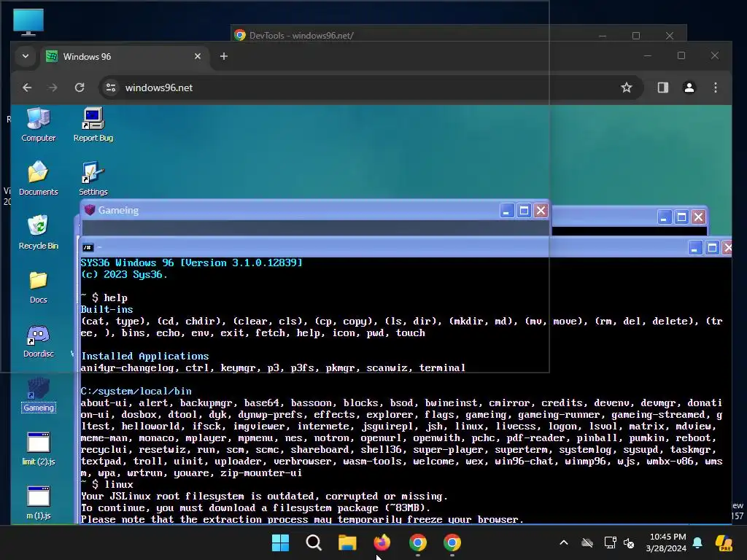Viewport: 747px width, 560px height.
Task: Switch to the Windows 96 tab
Action: [124, 56]
